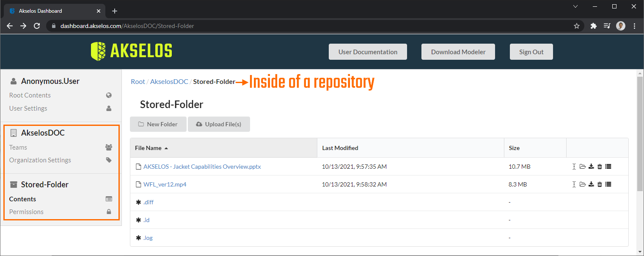
Task: Open Root Contents in the sidebar
Action: (30, 95)
